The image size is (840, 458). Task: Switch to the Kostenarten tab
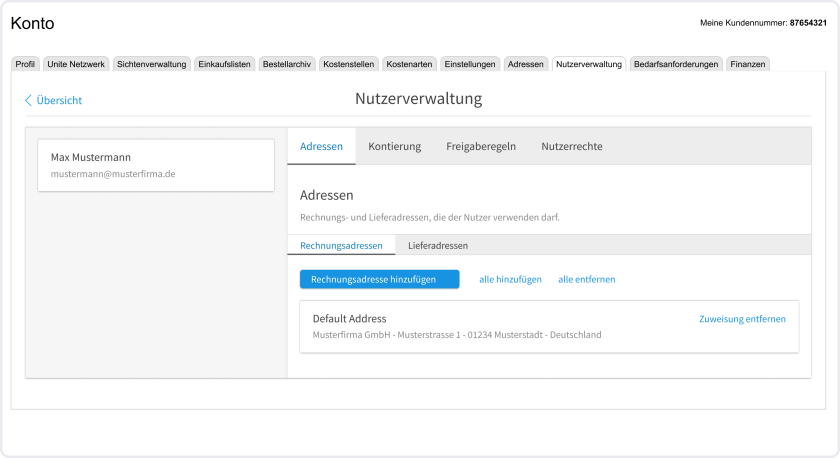tap(409, 64)
